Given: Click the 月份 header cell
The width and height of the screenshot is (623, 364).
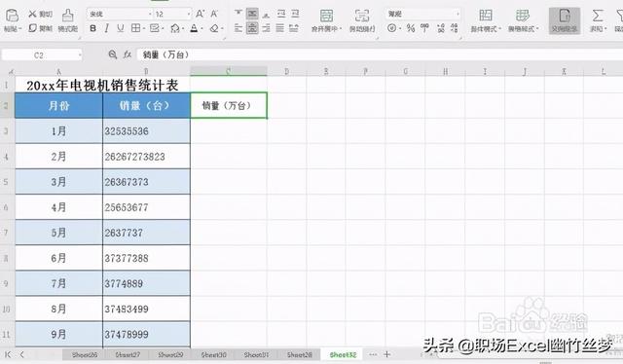Looking at the screenshot, I should click(58, 106).
